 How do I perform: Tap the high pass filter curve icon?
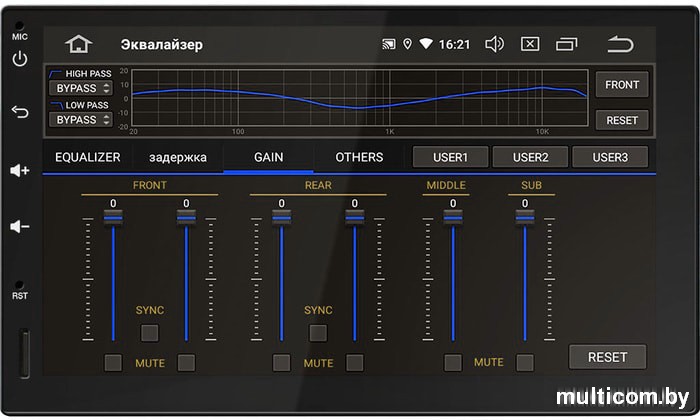tap(55, 74)
